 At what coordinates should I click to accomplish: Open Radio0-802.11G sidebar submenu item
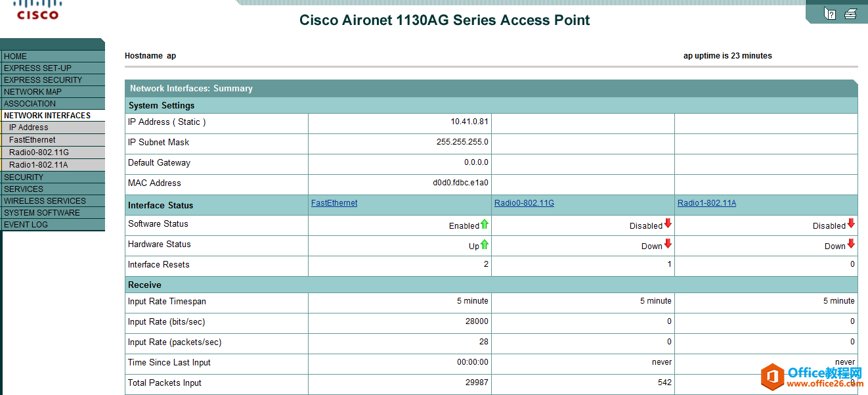pos(39,152)
